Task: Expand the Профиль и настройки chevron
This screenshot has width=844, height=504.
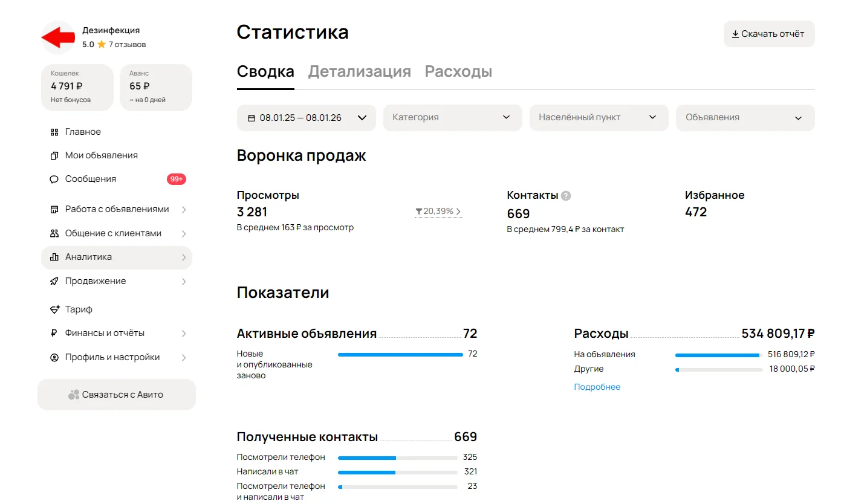Action: click(x=184, y=358)
